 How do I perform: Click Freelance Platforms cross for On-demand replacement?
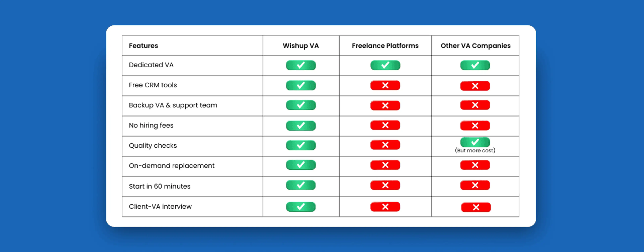(385, 165)
